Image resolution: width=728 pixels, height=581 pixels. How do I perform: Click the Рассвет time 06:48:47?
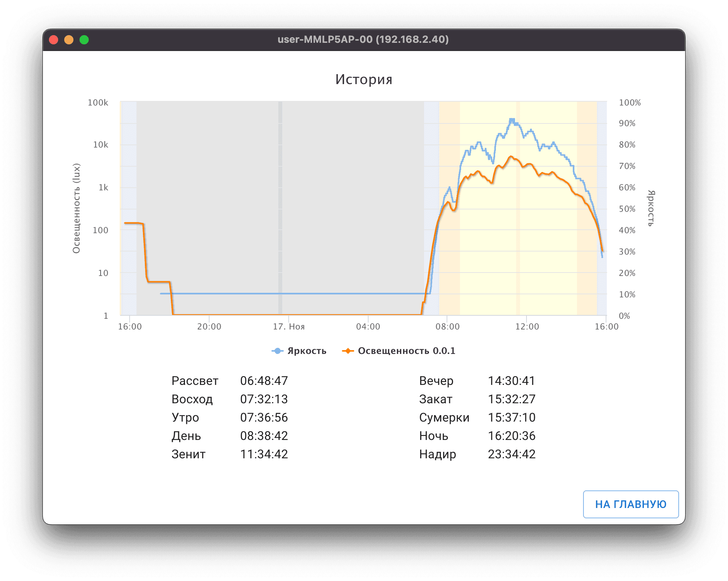(x=264, y=381)
